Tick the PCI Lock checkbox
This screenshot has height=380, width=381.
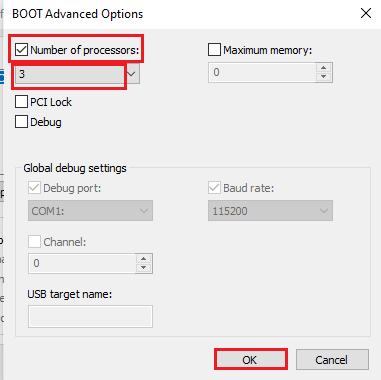click(21, 102)
